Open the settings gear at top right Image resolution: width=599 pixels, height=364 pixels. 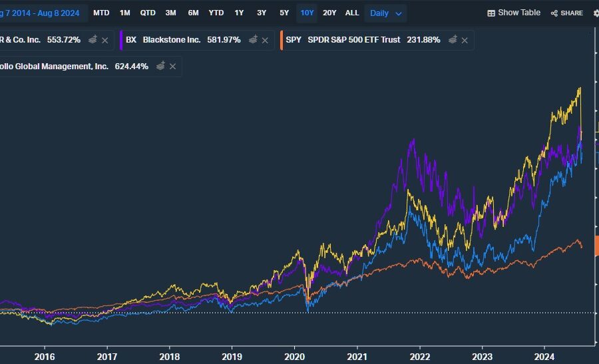click(596, 13)
